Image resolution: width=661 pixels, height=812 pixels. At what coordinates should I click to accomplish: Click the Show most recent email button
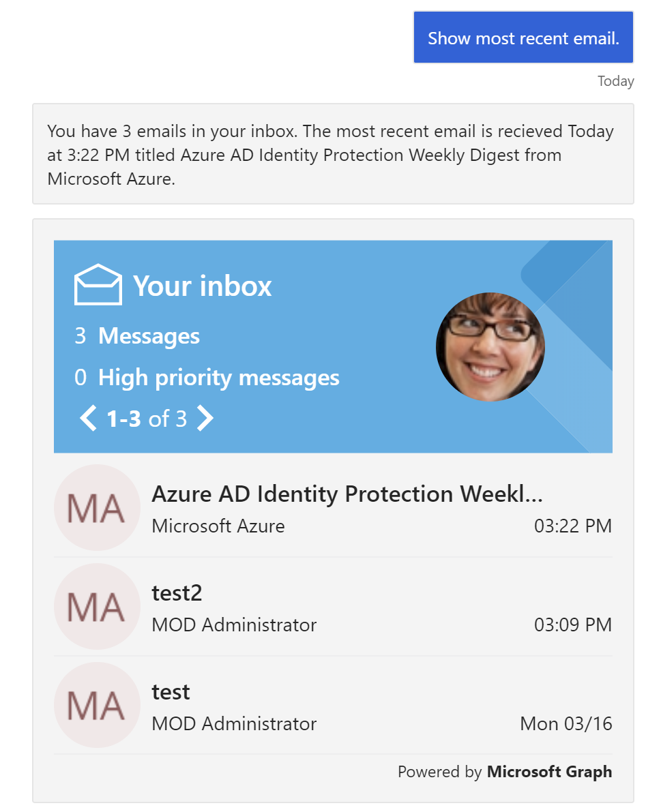523,37
